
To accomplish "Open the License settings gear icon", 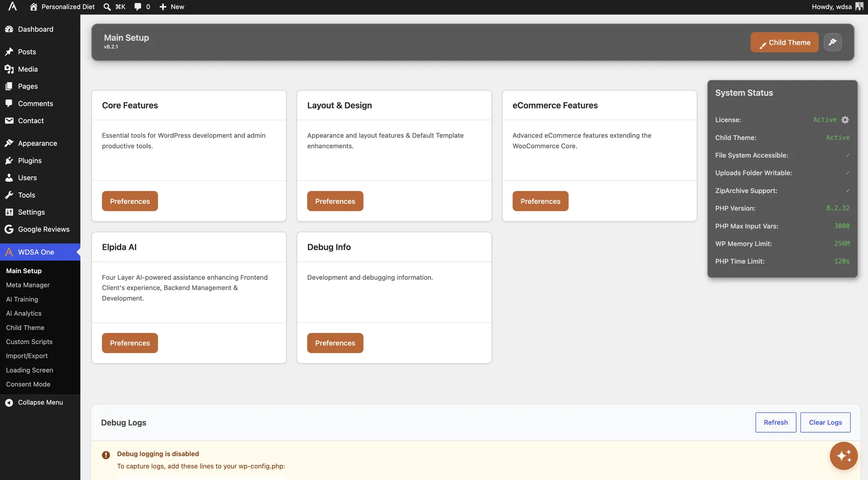I will point(845,120).
